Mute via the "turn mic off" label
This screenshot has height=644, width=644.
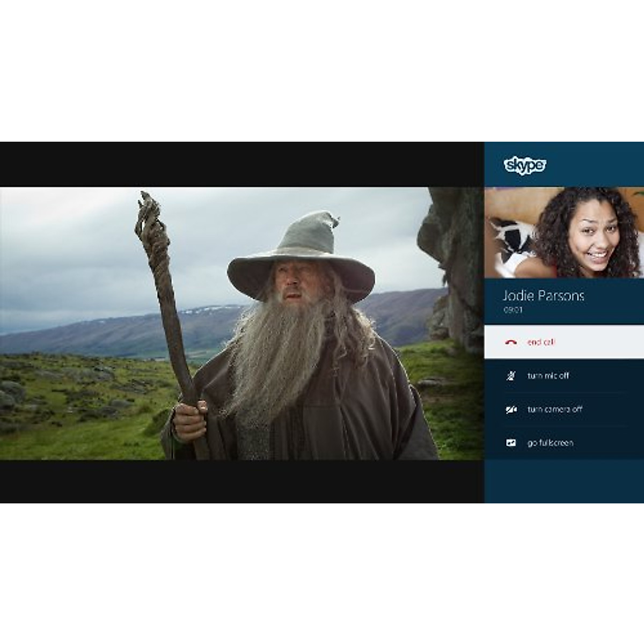[x=548, y=376]
